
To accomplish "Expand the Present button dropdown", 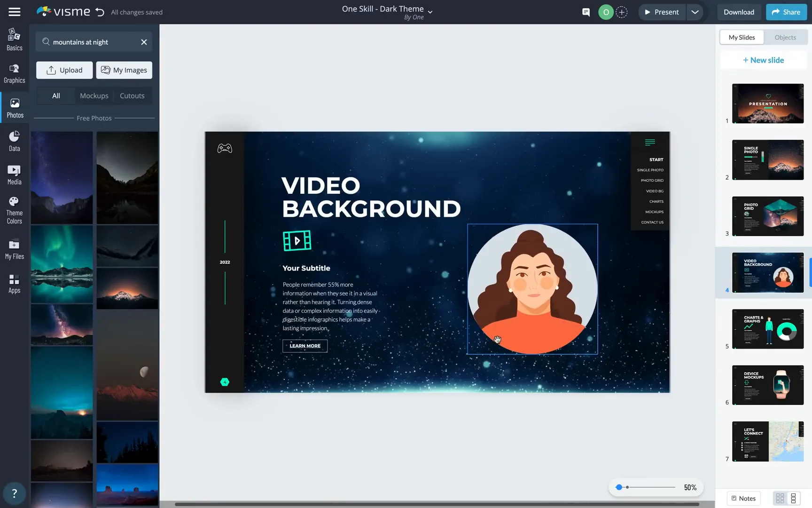I will tap(695, 12).
